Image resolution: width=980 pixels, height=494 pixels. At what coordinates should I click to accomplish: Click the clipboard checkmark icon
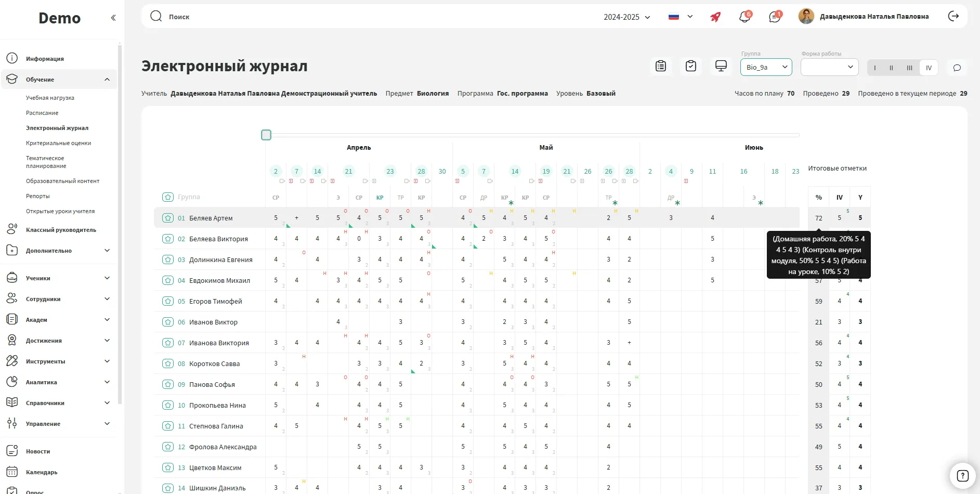click(x=691, y=67)
